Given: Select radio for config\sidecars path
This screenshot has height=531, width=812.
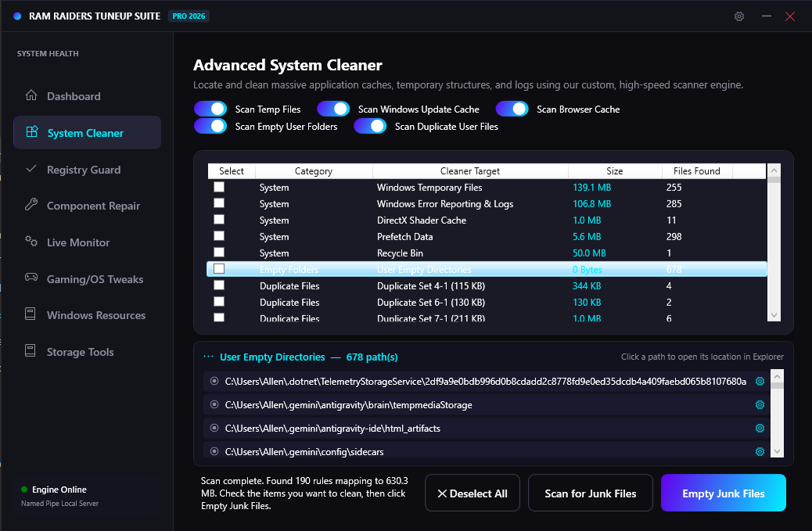Looking at the screenshot, I should (214, 451).
